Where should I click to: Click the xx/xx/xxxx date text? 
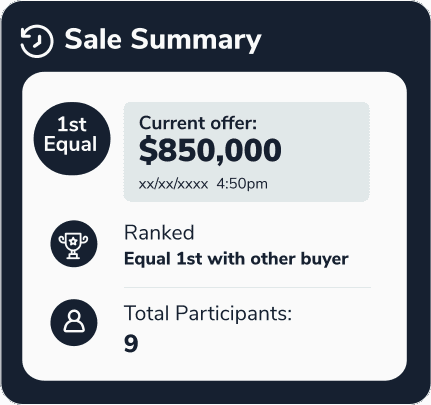tap(173, 184)
